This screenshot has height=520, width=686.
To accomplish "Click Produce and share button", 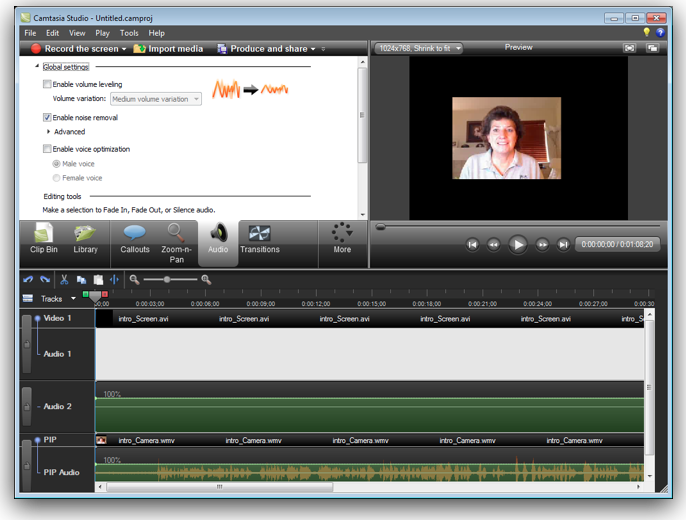I will [267, 48].
